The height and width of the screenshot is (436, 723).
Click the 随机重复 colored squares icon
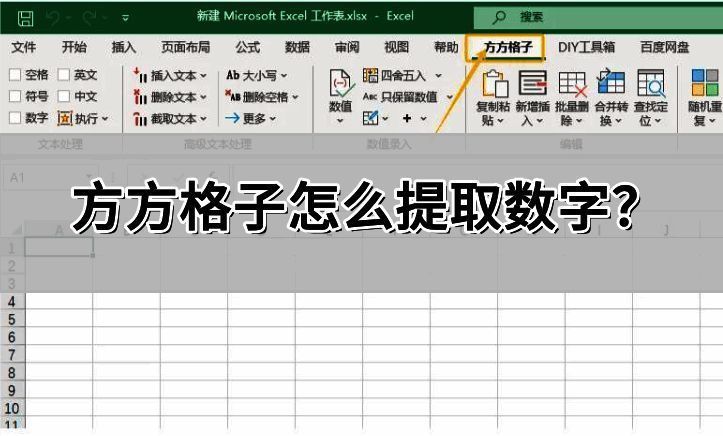tap(705, 82)
